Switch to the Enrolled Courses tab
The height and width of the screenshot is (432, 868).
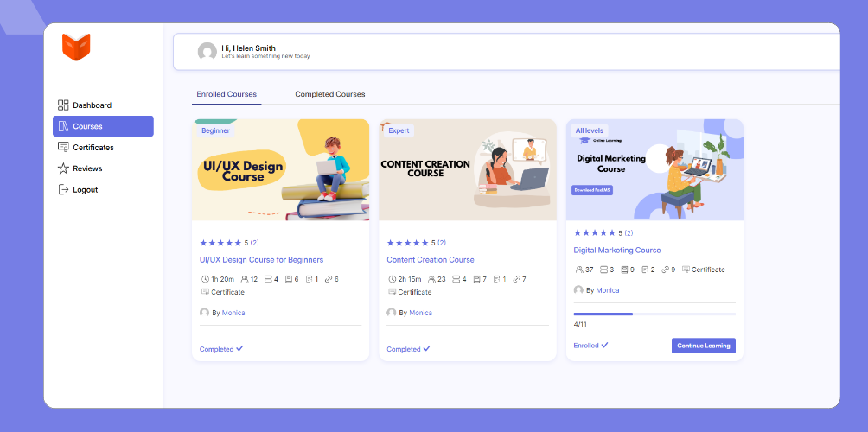click(227, 94)
